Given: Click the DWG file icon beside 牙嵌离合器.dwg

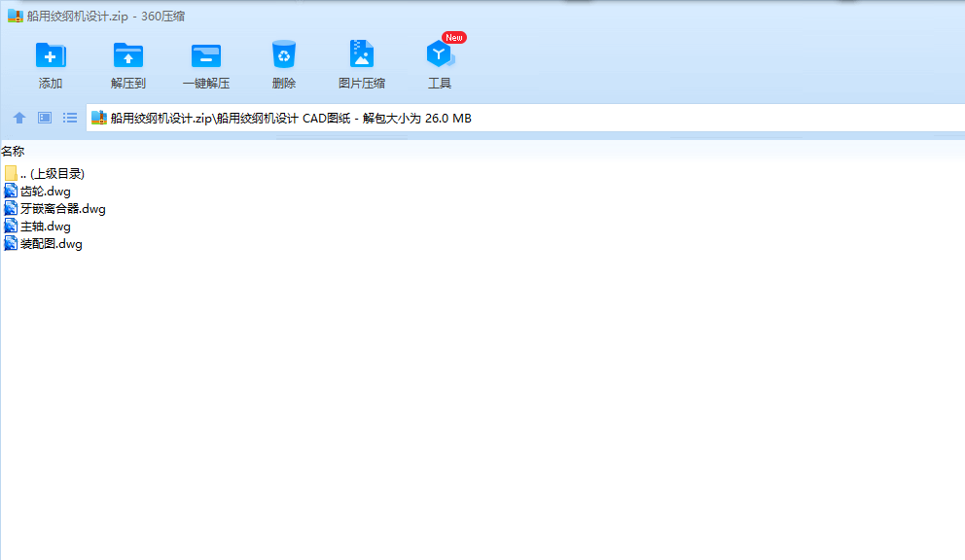Looking at the screenshot, I should tap(11, 208).
